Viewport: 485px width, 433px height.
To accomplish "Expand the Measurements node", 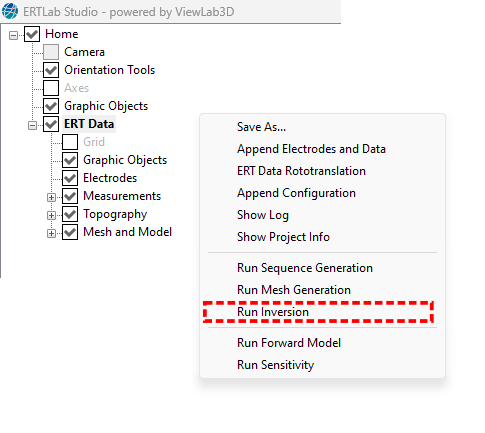I will coord(51,197).
